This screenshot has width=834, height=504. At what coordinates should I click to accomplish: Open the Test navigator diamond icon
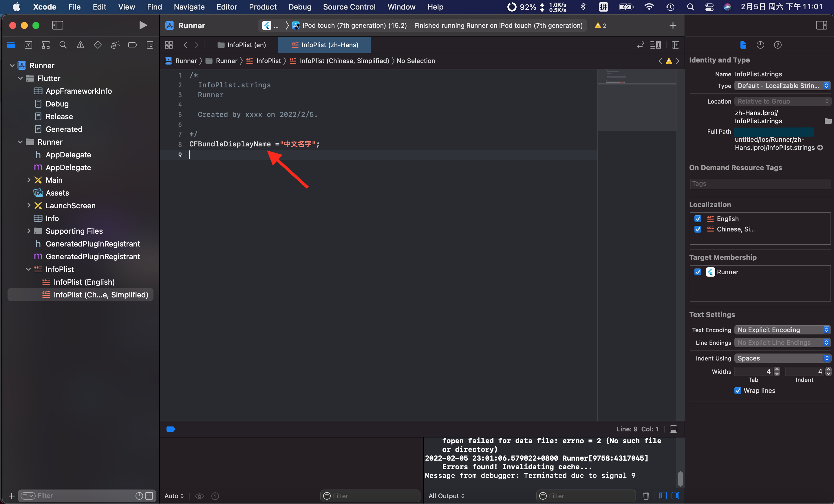pos(98,45)
